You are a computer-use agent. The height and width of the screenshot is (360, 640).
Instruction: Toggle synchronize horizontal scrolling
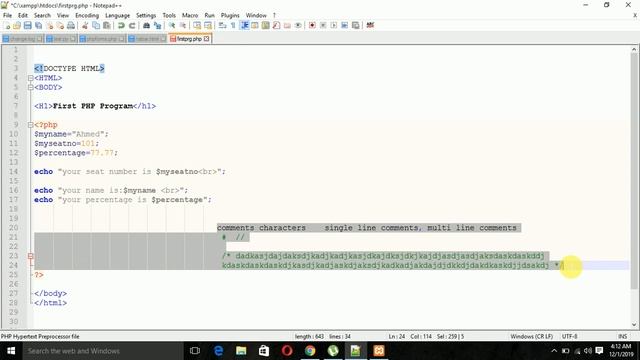click(208, 26)
